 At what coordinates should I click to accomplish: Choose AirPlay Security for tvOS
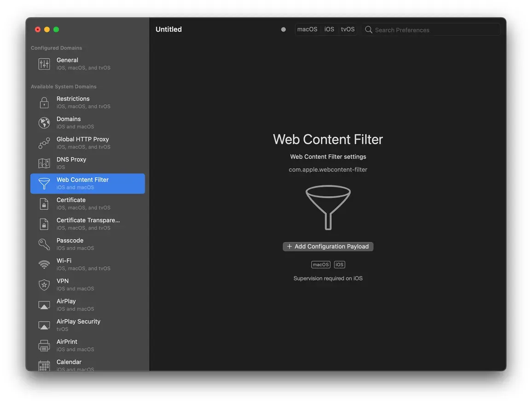point(87,325)
